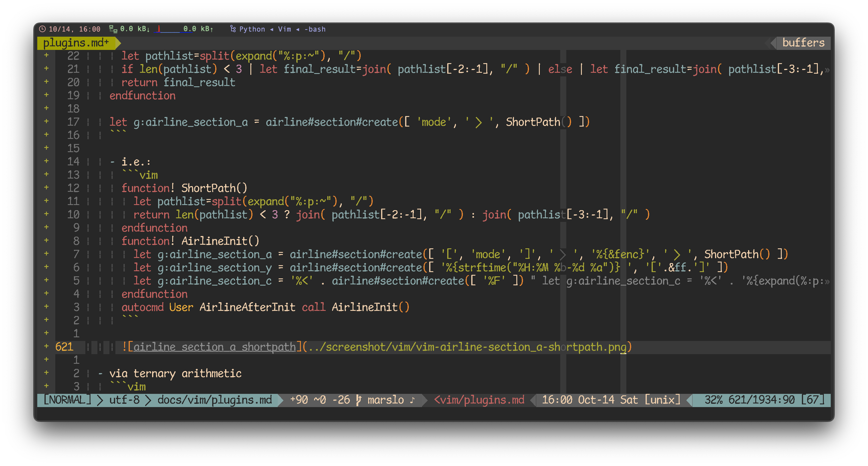The height and width of the screenshot is (466, 868).
Task: Click function! ShortPath() text
Action: pos(184,188)
